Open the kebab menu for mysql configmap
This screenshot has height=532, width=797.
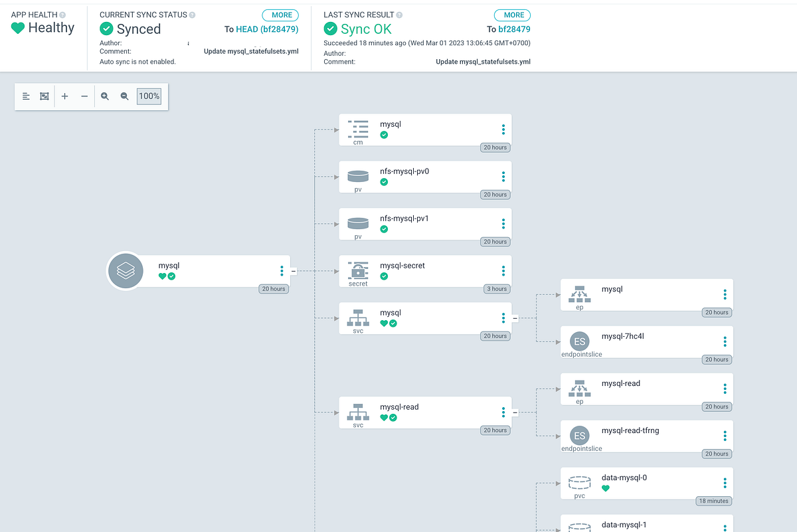pos(503,130)
